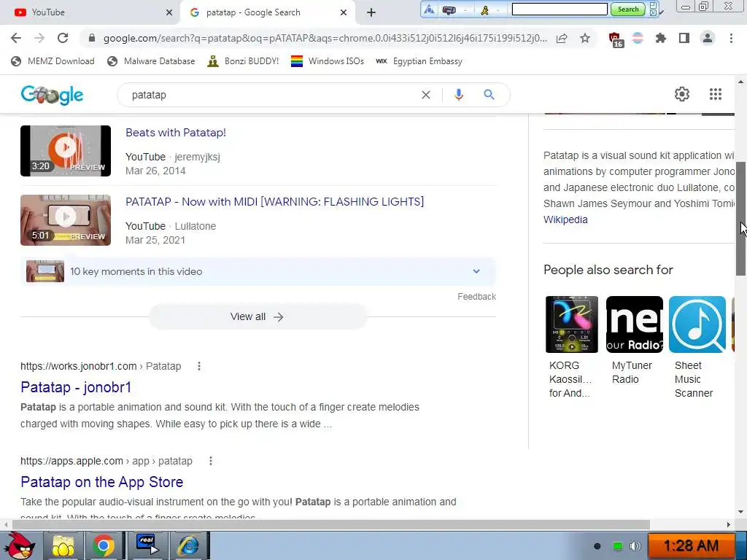The image size is (747, 560).
Task: Click the scrollbar down arrow
Action: coord(741,512)
